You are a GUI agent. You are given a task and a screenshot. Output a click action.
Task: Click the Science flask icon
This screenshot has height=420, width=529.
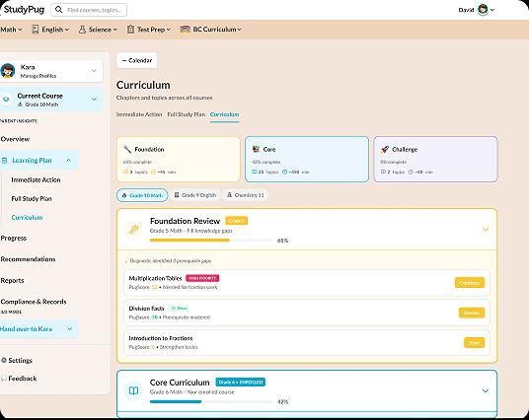[x=82, y=30]
